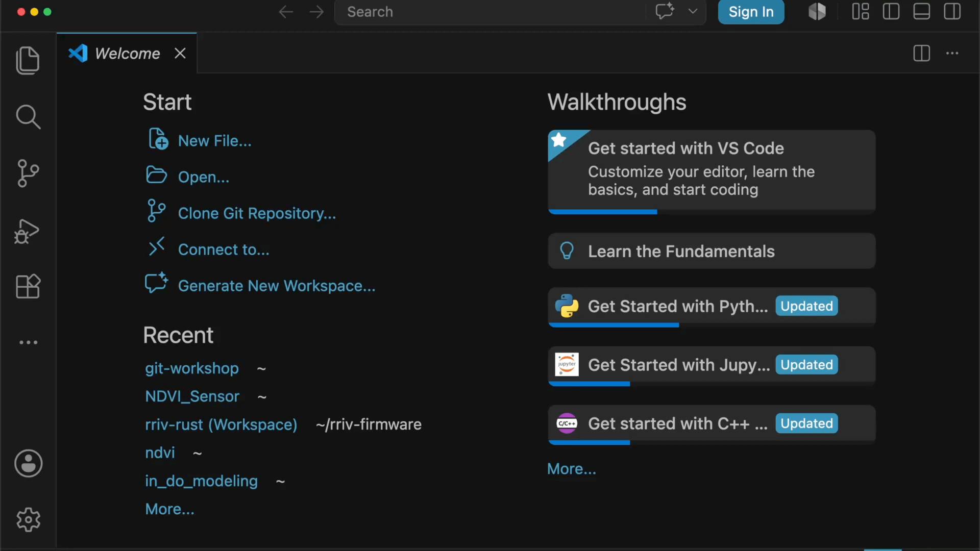Expand the chat dropdown chevron in title bar
This screenshot has height=551, width=980.
[693, 11]
